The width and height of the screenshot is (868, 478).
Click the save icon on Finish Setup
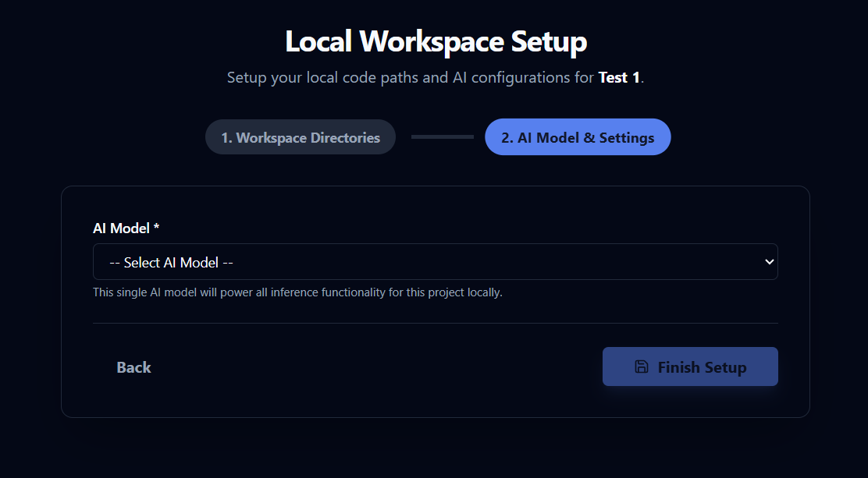click(641, 366)
